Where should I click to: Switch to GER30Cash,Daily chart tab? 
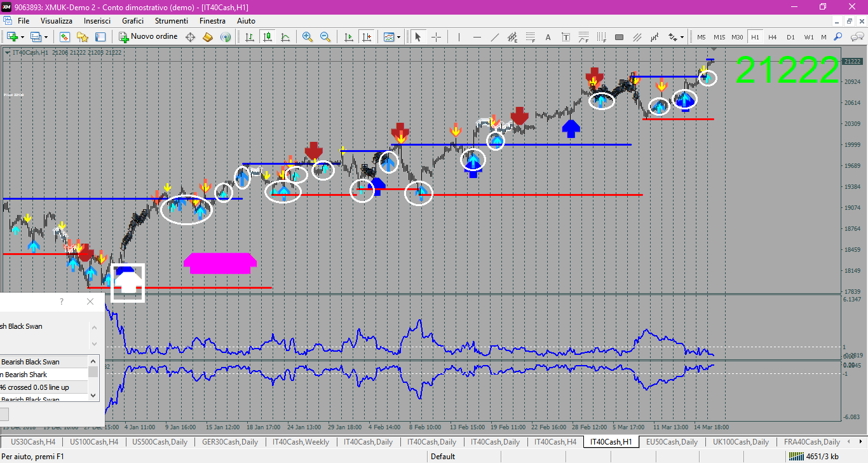tap(230, 442)
